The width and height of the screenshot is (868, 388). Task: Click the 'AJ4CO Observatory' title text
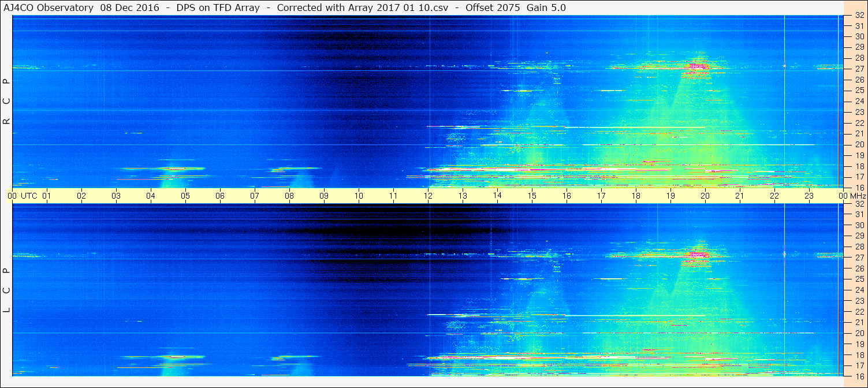coord(49,8)
